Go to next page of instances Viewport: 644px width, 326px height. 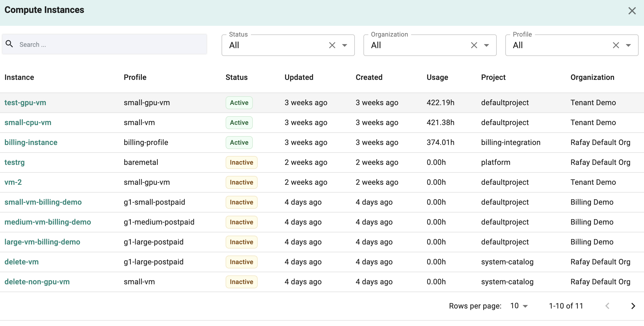pos(633,306)
